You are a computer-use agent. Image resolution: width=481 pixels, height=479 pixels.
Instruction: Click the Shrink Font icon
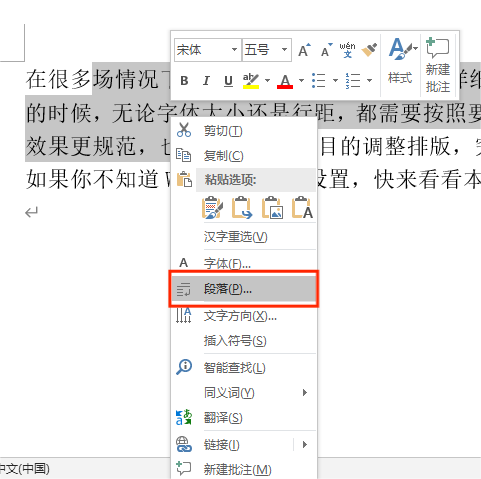[326, 50]
